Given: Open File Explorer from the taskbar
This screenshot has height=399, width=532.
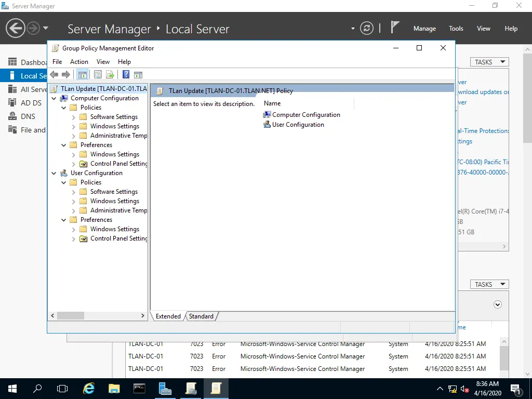Looking at the screenshot, I should (x=114, y=389).
